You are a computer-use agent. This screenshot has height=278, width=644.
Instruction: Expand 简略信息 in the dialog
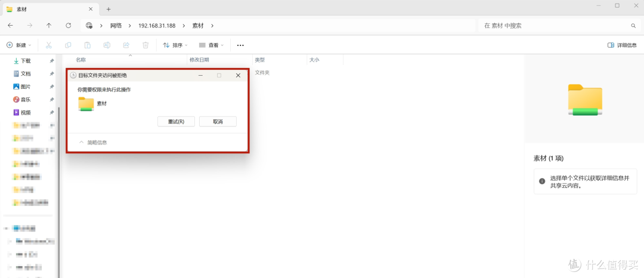pos(93,143)
